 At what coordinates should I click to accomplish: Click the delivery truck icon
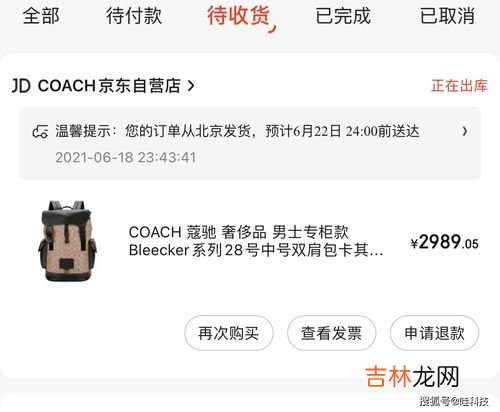(40, 132)
